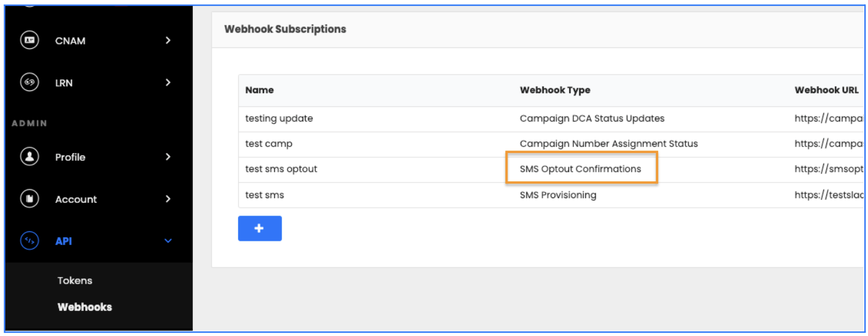The height and width of the screenshot is (336, 868).
Task: Expand the Account submenu arrow
Action: pyautogui.click(x=168, y=199)
